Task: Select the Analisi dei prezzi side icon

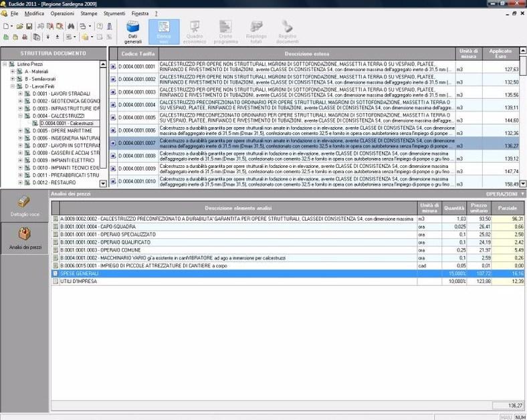Action: click(24, 238)
